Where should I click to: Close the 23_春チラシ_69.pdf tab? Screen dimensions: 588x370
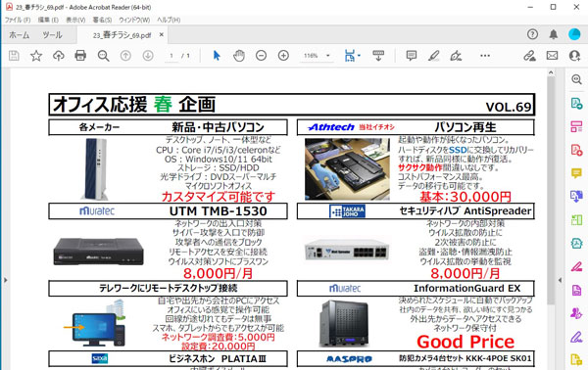point(162,34)
